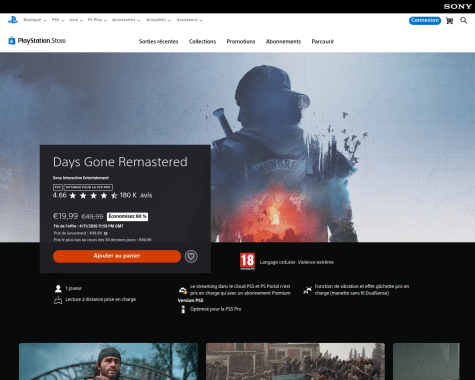The width and height of the screenshot is (475, 380).
Task: Click the remote play controller icon
Action: pos(58,300)
